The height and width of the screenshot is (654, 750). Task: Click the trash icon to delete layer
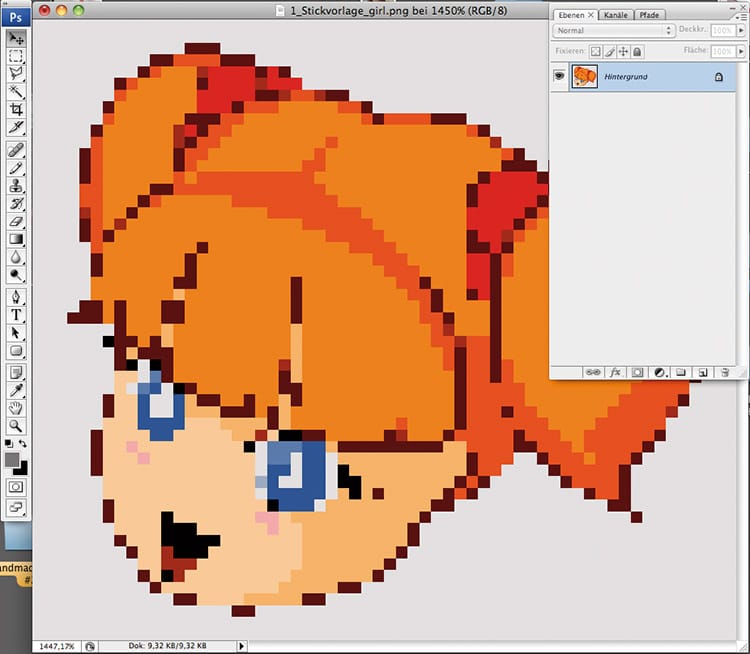(724, 372)
